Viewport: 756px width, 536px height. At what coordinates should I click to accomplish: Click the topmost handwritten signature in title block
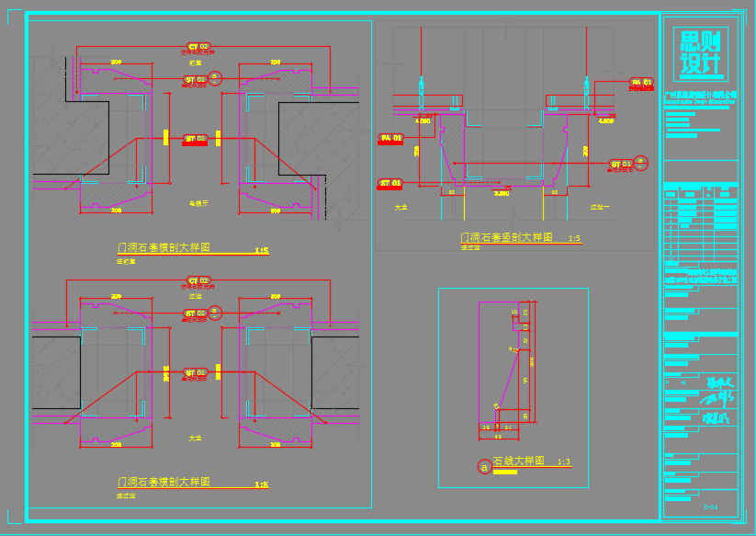pos(720,383)
